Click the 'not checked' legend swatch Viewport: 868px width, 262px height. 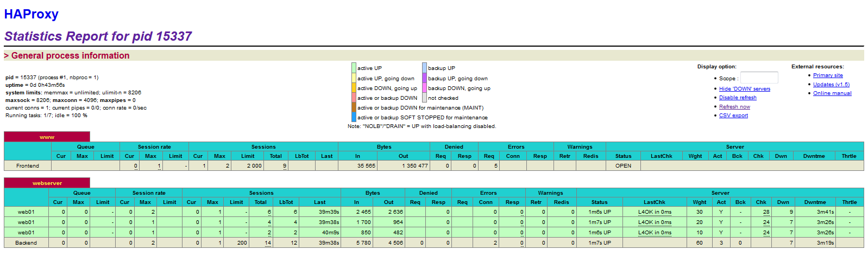tap(425, 98)
